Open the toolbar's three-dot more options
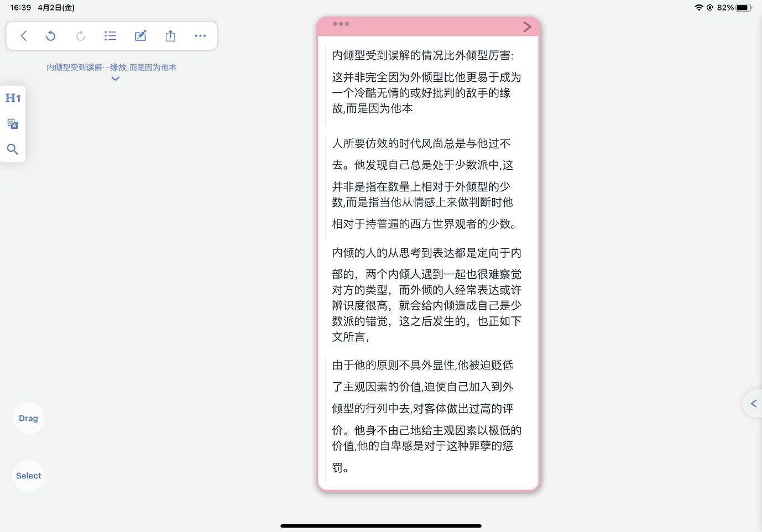The height and width of the screenshot is (532, 762). point(200,36)
